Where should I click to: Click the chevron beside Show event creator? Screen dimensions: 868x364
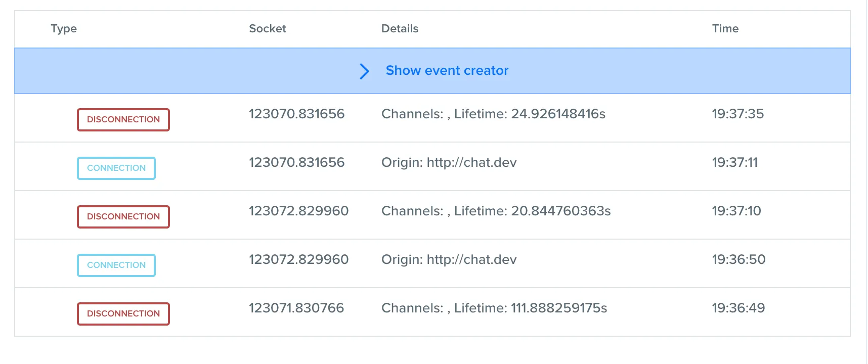[364, 71]
